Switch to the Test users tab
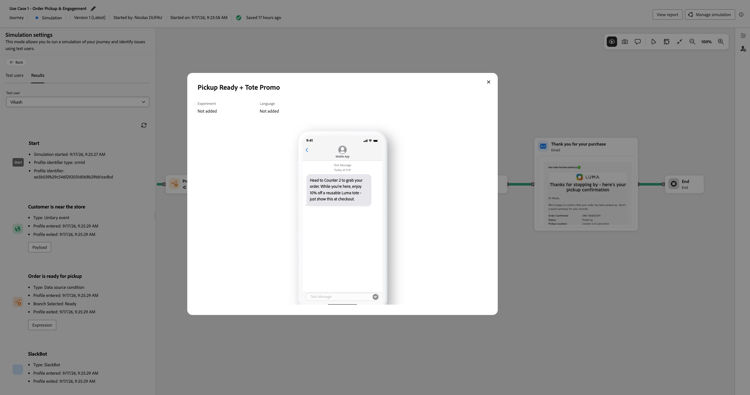 point(14,75)
